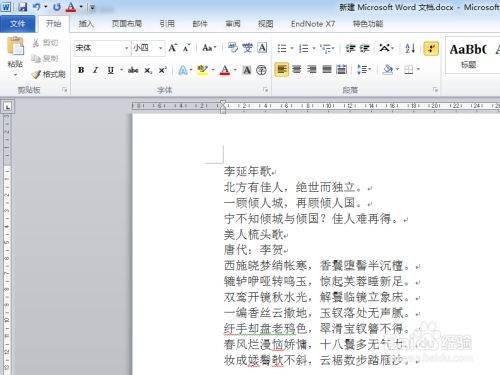This screenshot has width=500, height=375.
Task: Expand the Font dialog launcher
Action: pyautogui.click(x=265, y=90)
